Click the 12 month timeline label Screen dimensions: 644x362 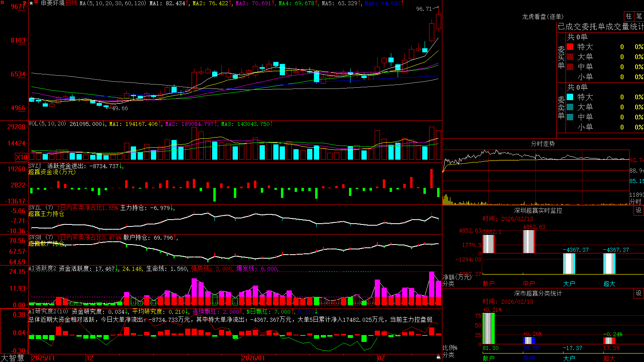90,358
